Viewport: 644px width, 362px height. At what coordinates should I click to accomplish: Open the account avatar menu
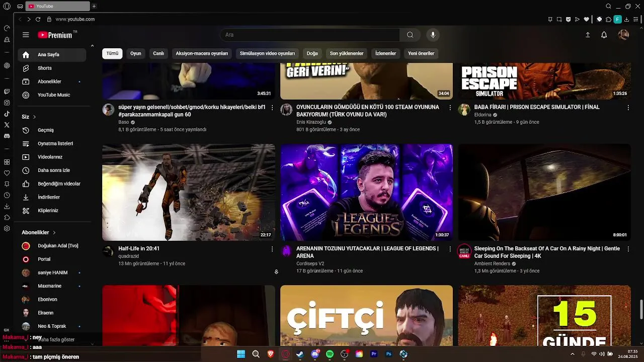point(623,35)
